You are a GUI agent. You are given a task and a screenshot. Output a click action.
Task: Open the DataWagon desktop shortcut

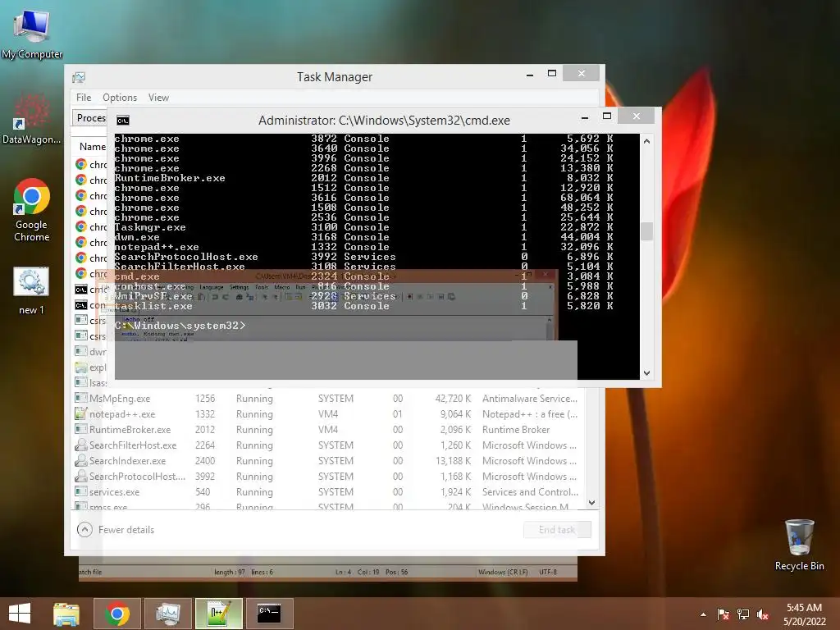[31, 118]
